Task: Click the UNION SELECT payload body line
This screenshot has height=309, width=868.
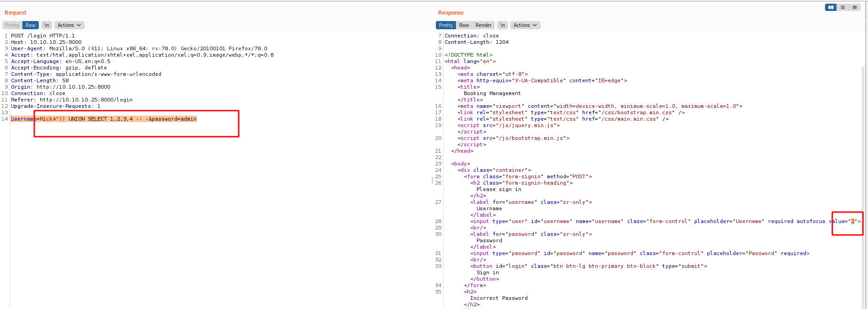Action: tap(104, 119)
